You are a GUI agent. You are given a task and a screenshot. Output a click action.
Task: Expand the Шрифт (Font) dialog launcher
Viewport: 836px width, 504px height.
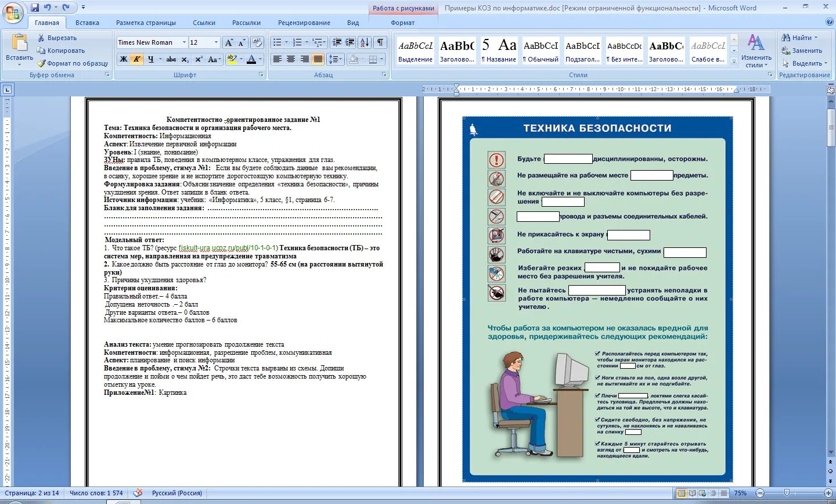tap(261, 75)
